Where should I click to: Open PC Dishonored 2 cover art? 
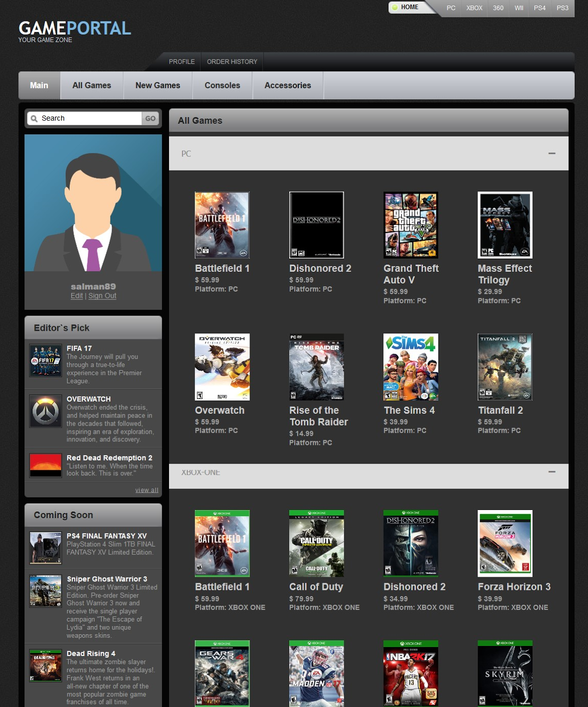(x=316, y=225)
